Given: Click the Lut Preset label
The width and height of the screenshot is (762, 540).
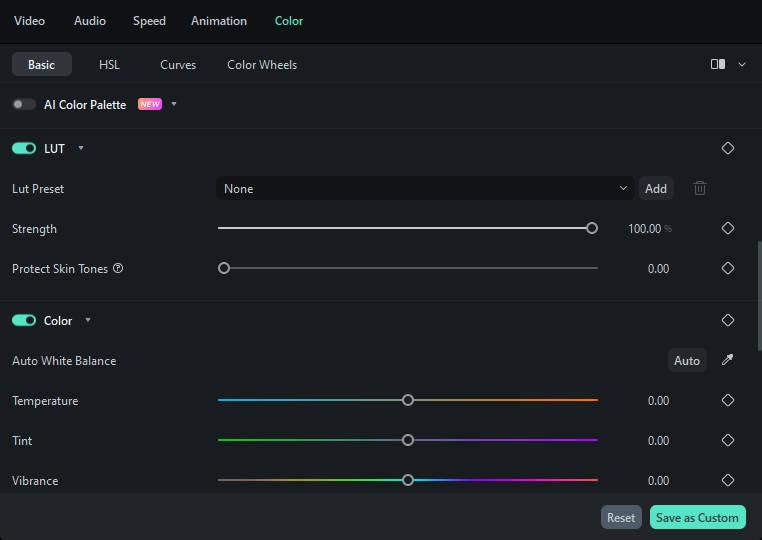Looking at the screenshot, I should click(x=38, y=189).
